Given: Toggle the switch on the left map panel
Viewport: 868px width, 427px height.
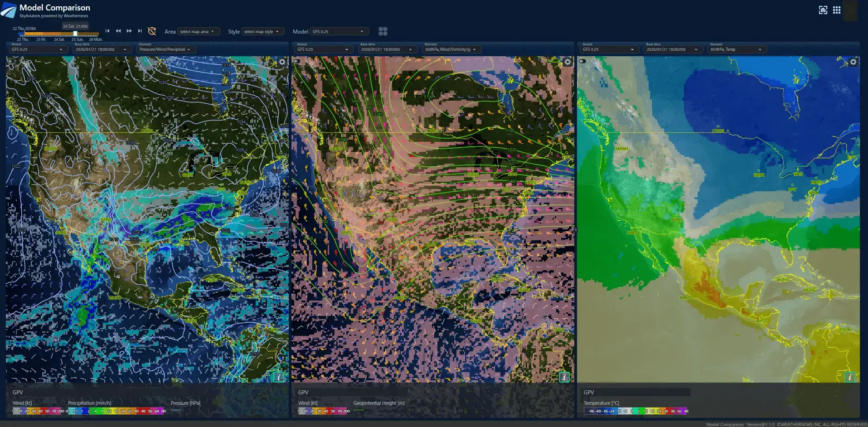Looking at the screenshot, I should [x=12, y=61].
